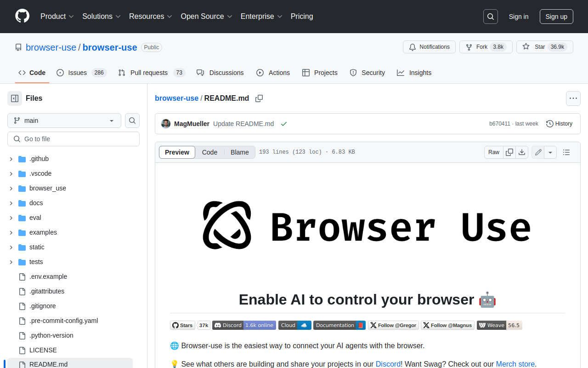This screenshot has width=588, height=368.
Task: Switch to the Issues tab
Action: (81, 73)
